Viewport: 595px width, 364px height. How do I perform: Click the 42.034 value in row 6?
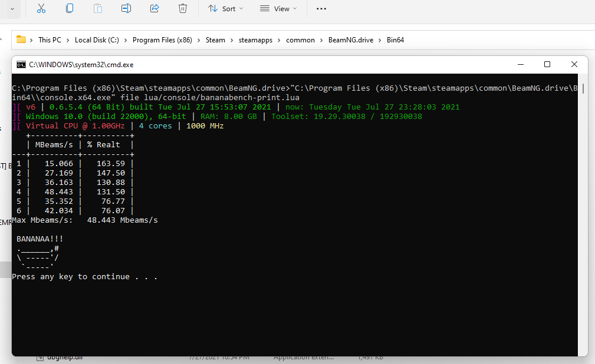pyautogui.click(x=59, y=210)
